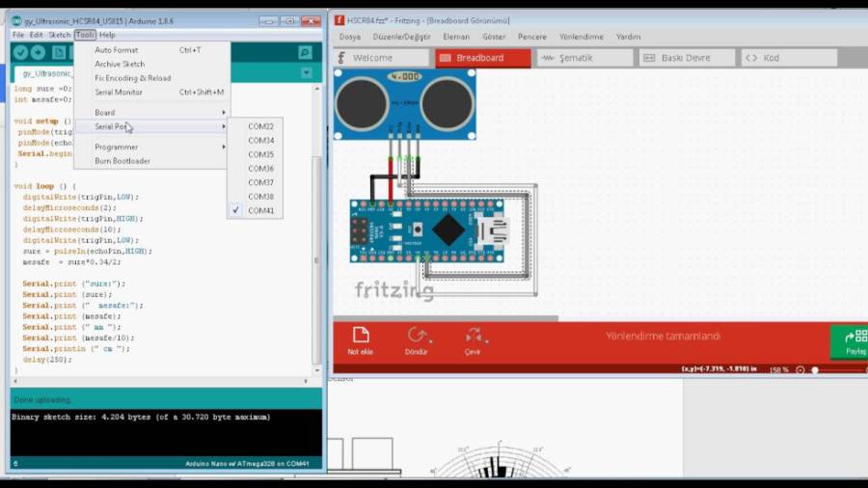Viewport: 868px width, 488px height.
Task: Choose Auto Format from Tools menu
Action: [152, 50]
